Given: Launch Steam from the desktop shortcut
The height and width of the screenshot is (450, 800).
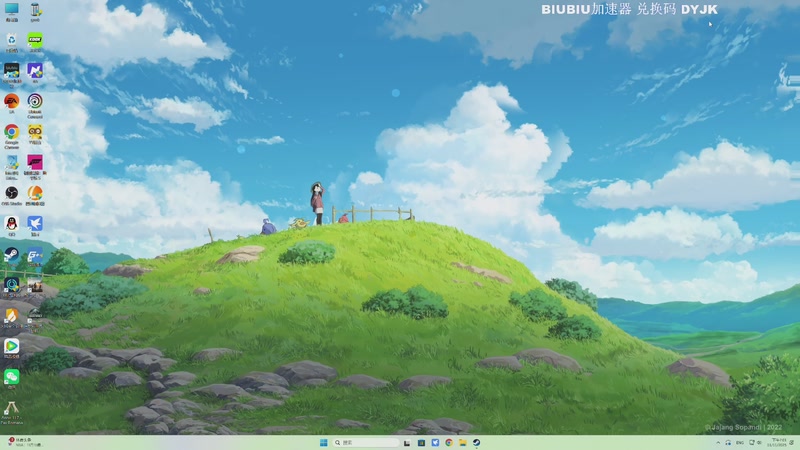Looking at the screenshot, I should [11, 256].
